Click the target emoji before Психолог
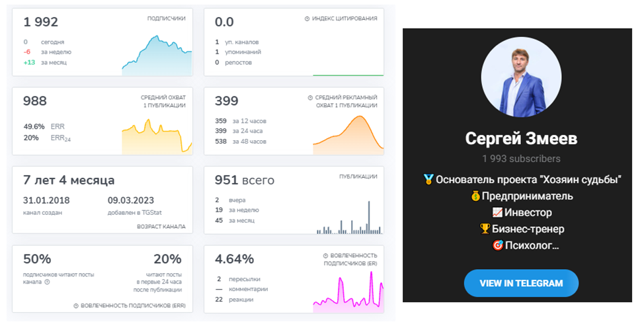 point(498,245)
